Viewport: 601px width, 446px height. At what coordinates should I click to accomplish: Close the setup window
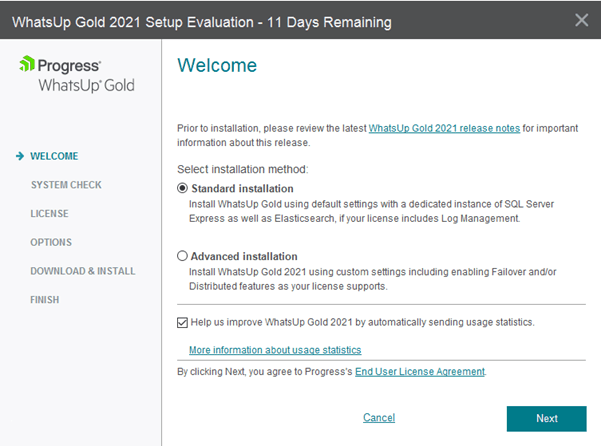pos(581,20)
